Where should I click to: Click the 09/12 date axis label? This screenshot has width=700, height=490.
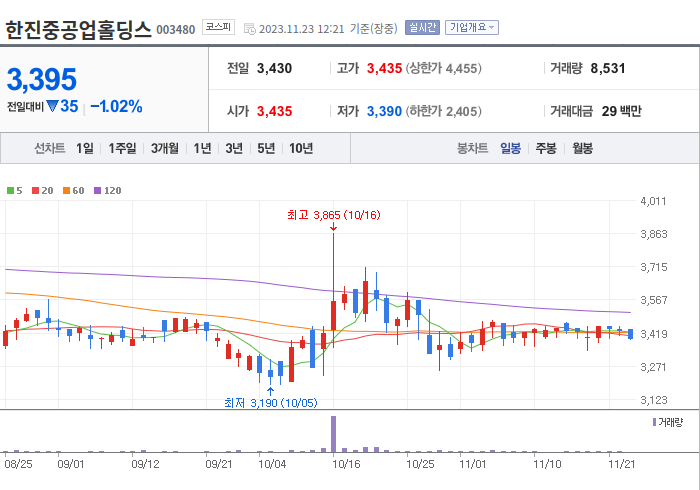click(145, 464)
